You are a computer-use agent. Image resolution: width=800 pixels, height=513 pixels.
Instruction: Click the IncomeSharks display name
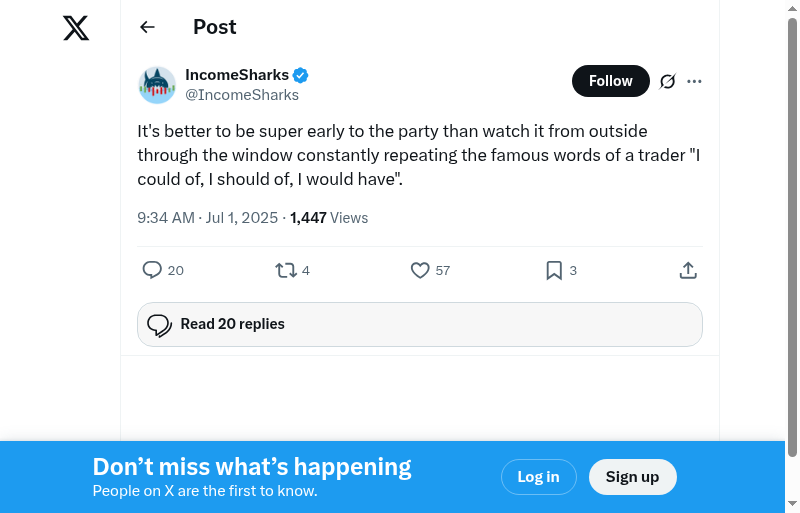tap(237, 75)
